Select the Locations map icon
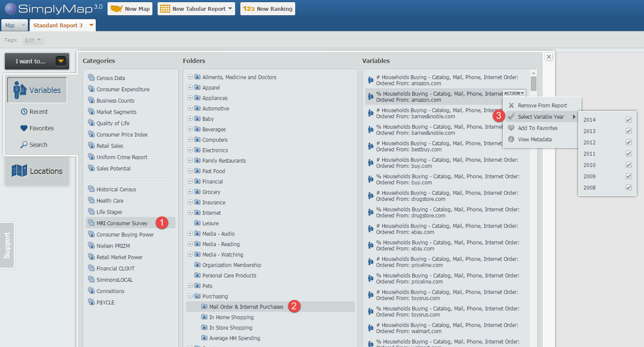 [x=19, y=171]
